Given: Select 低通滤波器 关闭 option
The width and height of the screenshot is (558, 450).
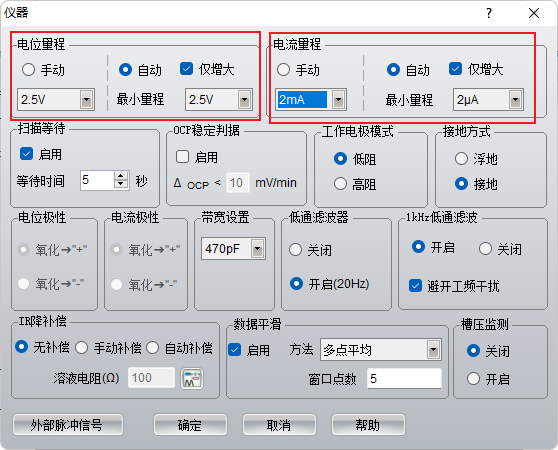Looking at the screenshot, I should (x=296, y=249).
